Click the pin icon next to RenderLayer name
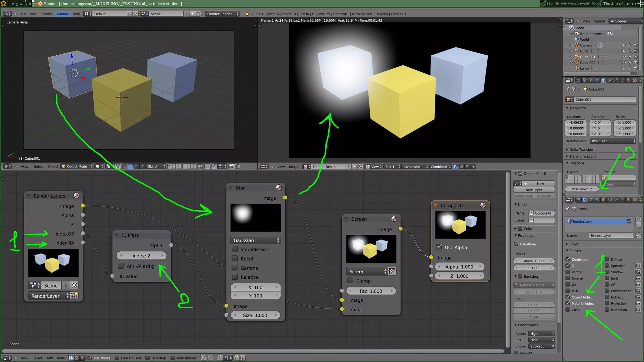Image resolution: width=644 pixels, height=362 pixels. click(638, 235)
